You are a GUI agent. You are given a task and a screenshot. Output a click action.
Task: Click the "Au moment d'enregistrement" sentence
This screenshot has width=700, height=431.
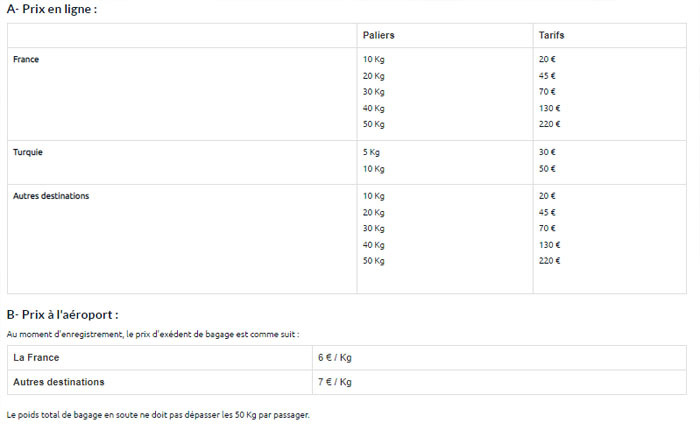click(153, 333)
